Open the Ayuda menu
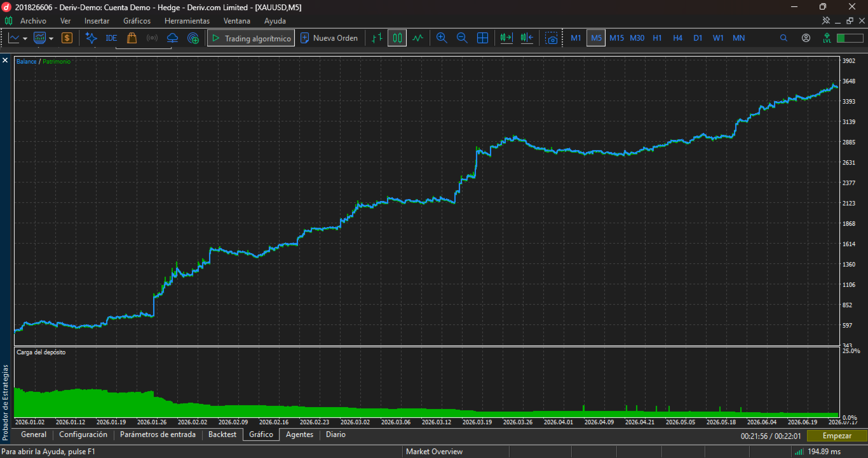The image size is (868, 458). pyautogui.click(x=275, y=21)
